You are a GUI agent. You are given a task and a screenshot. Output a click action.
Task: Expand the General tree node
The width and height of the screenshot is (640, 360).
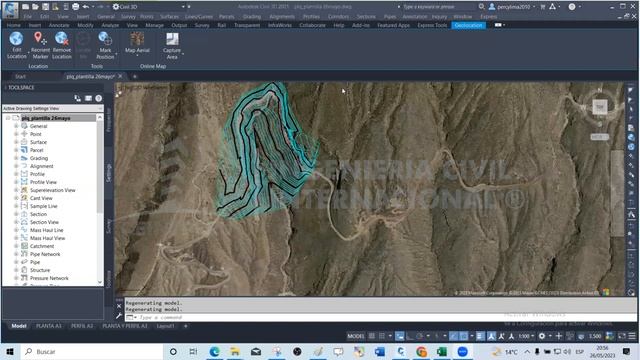tap(16, 126)
